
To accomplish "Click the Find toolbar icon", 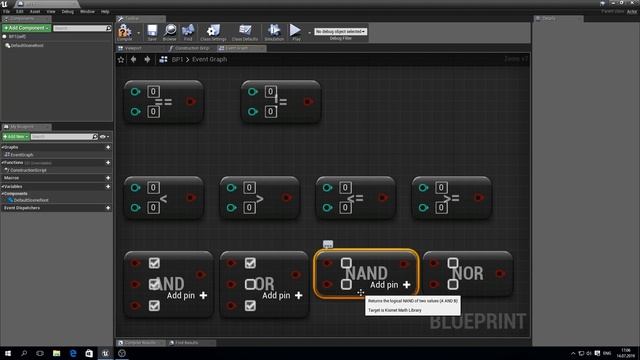I will (x=188, y=32).
